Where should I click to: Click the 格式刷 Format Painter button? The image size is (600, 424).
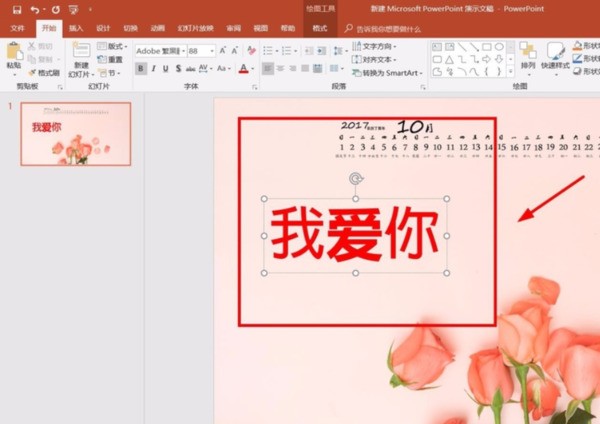tap(45, 73)
